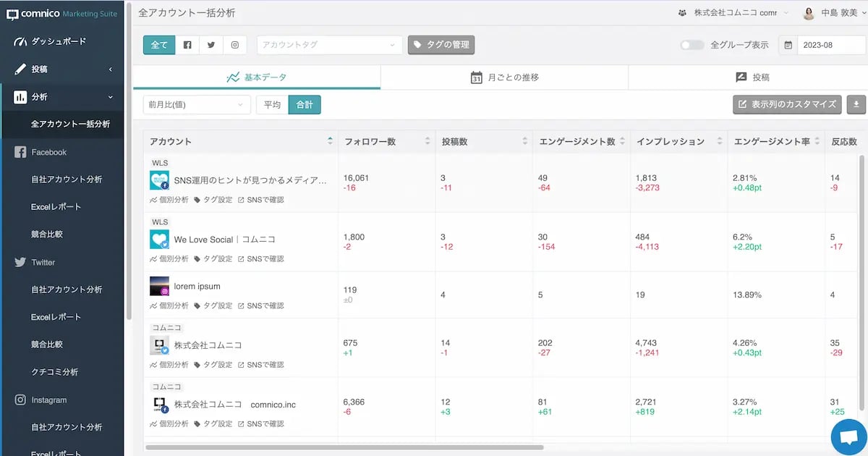Open the クチコミ分析 sidebar item
Viewport: 868px width, 456px height.
click(x=54, y=372)
